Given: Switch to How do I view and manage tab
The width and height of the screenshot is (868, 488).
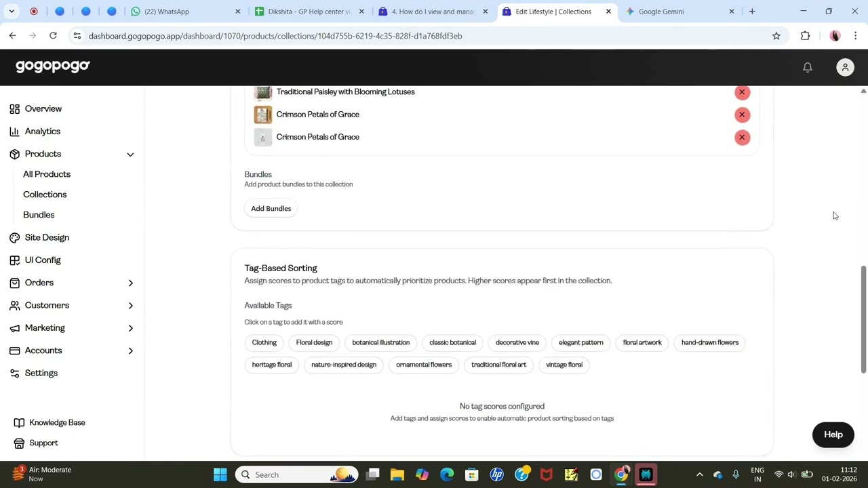Looking at the screenshot, I should [433, 12].
